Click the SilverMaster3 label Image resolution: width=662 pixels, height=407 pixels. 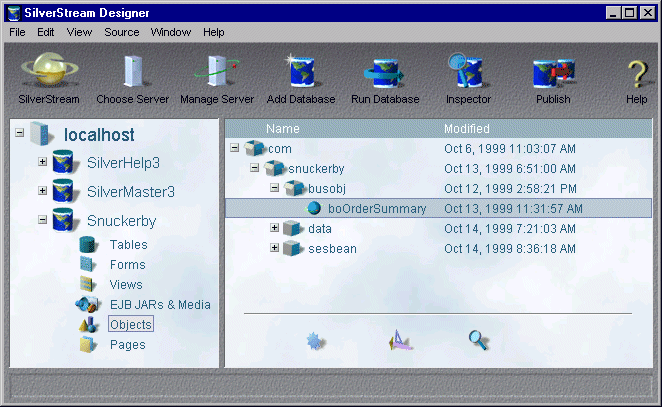click(x=130, y=192)
